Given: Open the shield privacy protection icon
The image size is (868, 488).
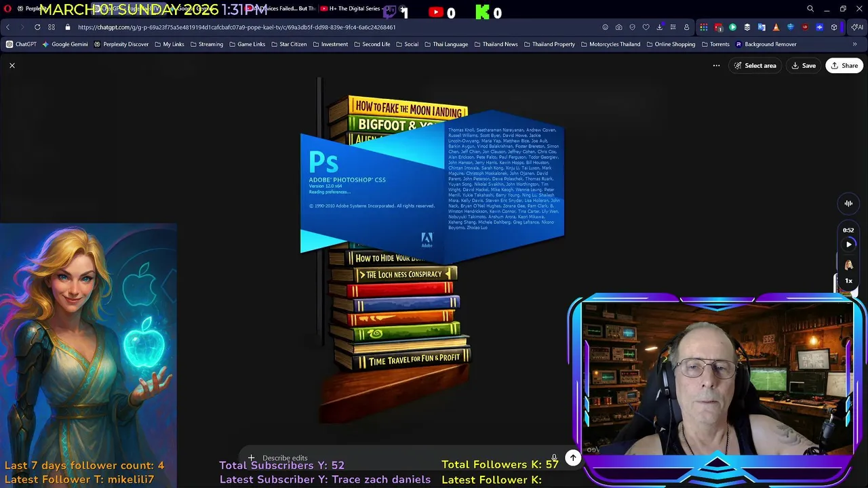Looking at the screenshot, I should (633, 27).
